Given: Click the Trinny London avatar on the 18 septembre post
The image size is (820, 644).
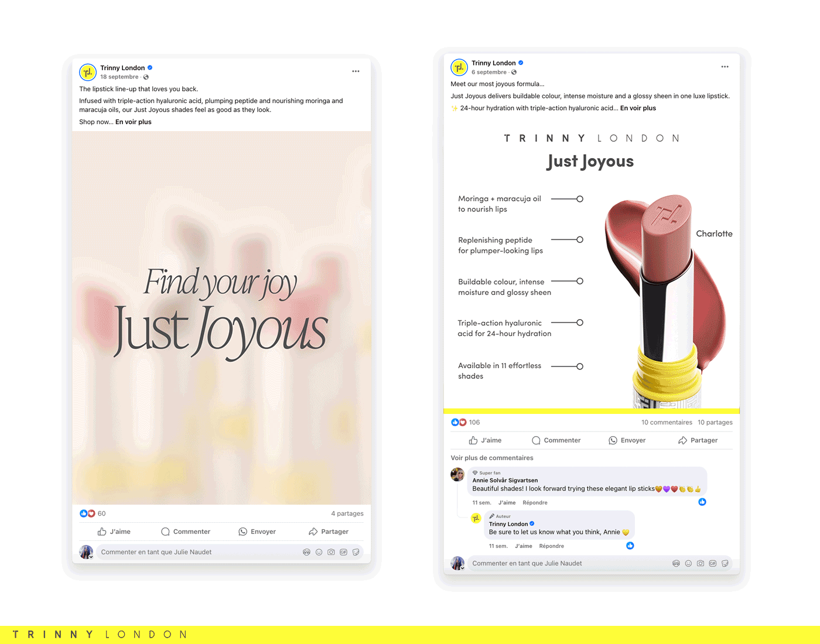Looking at the screenshot, I should [88, 72].
